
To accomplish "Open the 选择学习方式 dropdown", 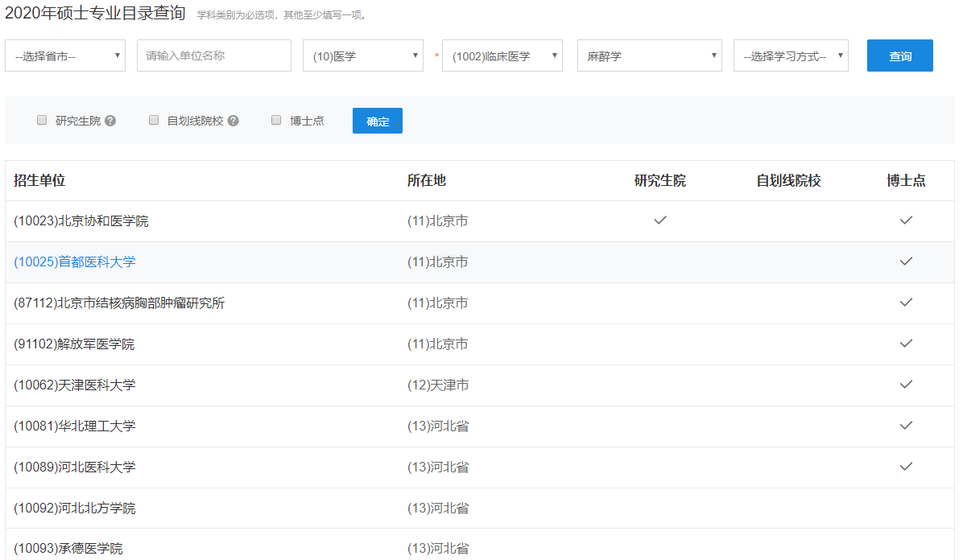I will 791,56.
